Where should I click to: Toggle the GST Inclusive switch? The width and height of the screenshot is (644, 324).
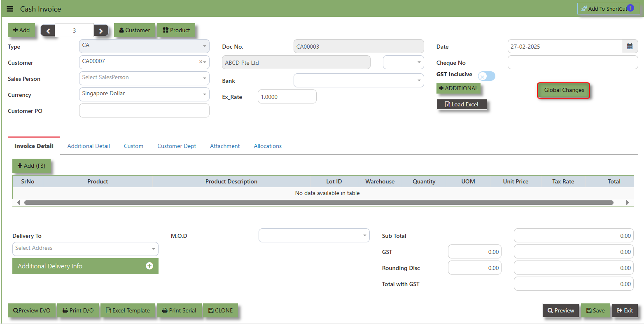pyautogui.click(x=487, y=76)
